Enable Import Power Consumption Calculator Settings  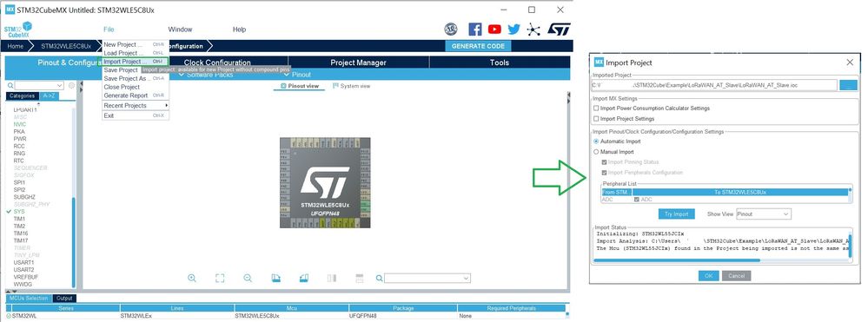click(596, 108)
